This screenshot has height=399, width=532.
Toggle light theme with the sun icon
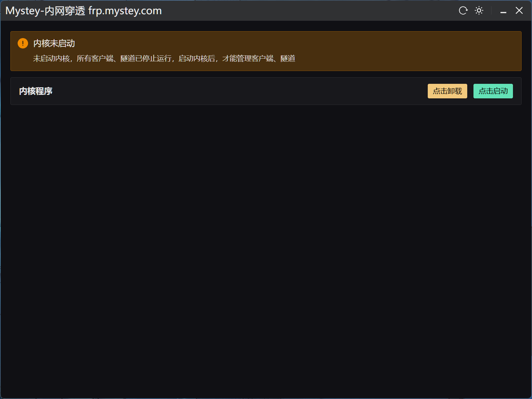[x=479, y=10]
